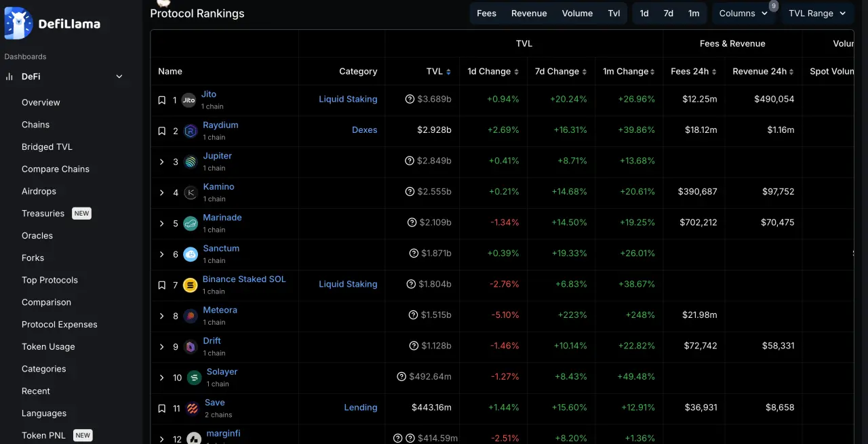Bookmark Binance Staked SOL row
Viewport: 868px width, 444px height.
coord(162,285)
